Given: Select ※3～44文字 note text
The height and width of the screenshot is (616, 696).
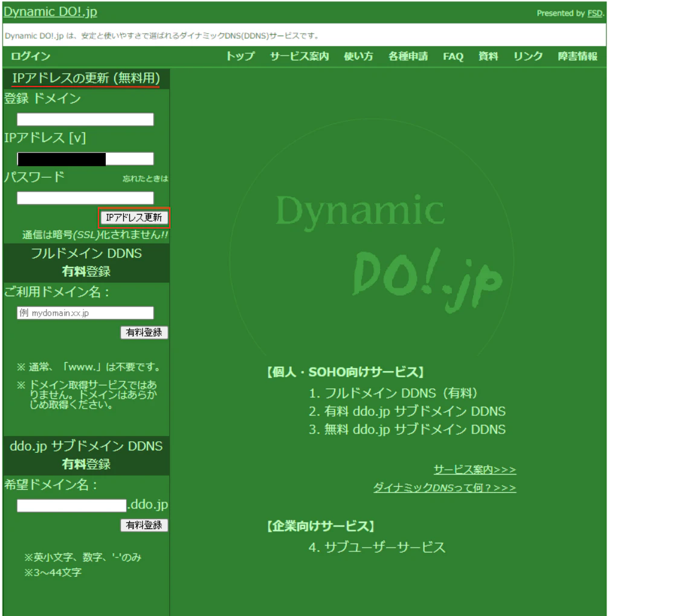Looking at the screenshot, I should (53, 572).
